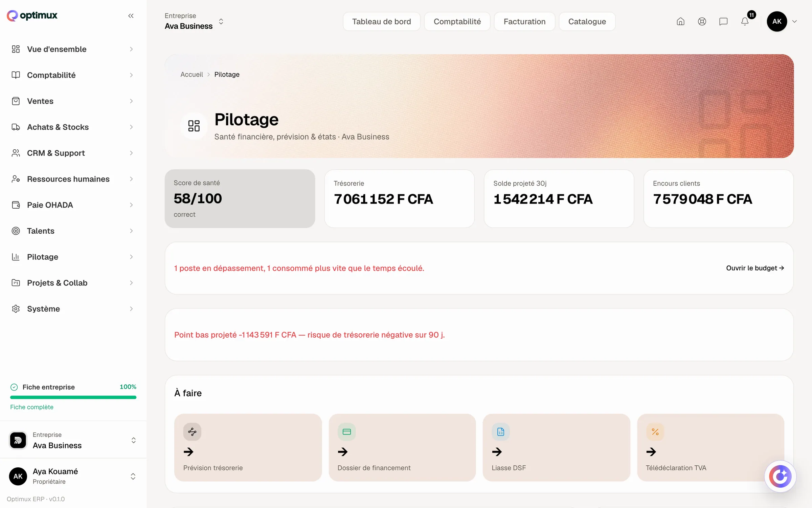The height and width of the screenshot is (508, 812).
Task: Expand the Vue d'ensemble sidebar section
Action: point(73,49)
